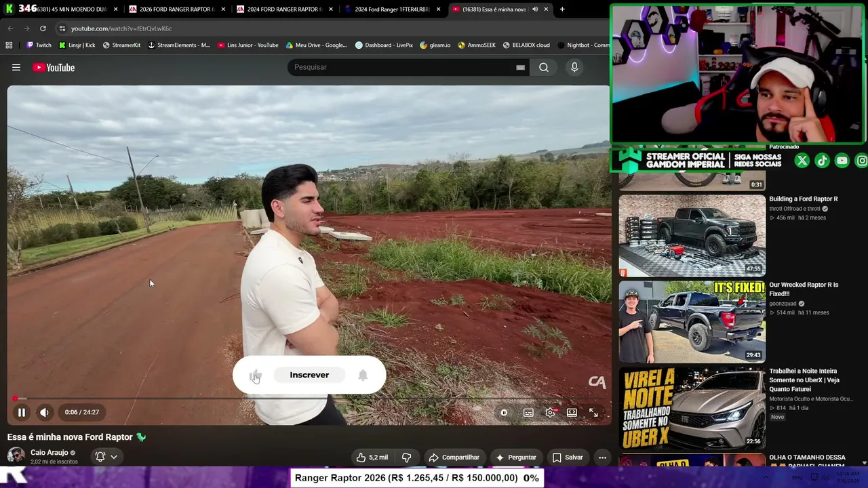Image resolution: width=868 pixels, height=488 pixels.
Task: Close the active YouTube tab
Action: click(x=546, y=9)
